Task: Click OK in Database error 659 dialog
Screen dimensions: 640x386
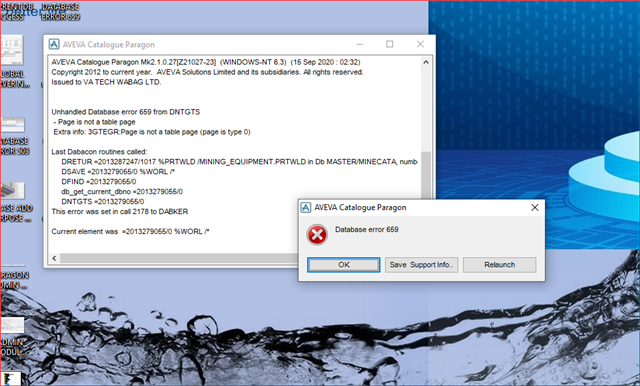Action: pos(344,265)
